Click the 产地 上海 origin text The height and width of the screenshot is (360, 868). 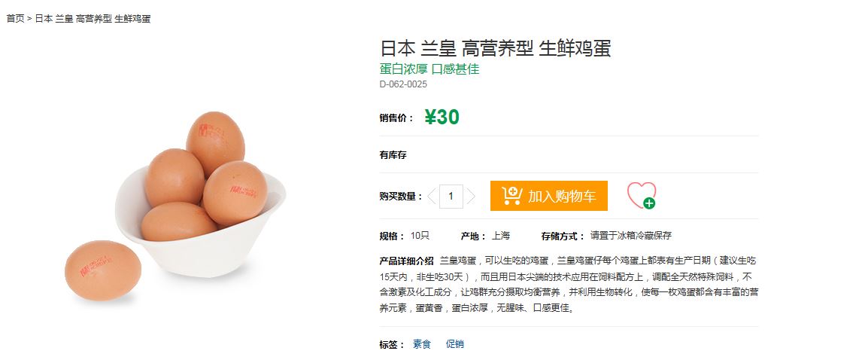485,236
